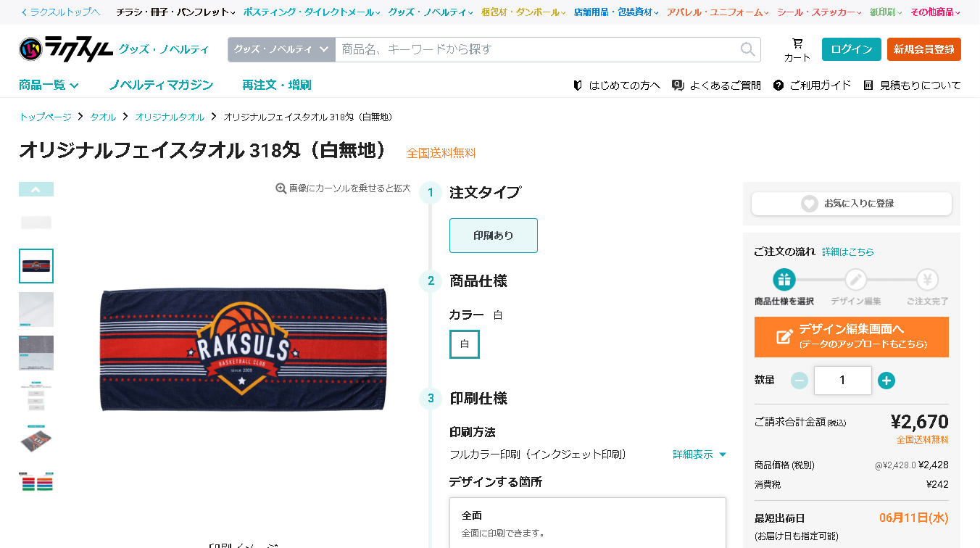This screenshot has width=980, height=548.
Task: Click the Raksul logo
Action: (x=66, y=49)
